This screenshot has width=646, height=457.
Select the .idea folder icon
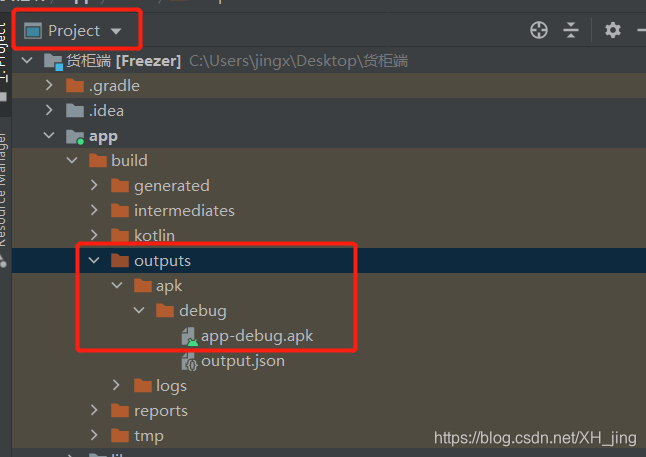[75, 110]
